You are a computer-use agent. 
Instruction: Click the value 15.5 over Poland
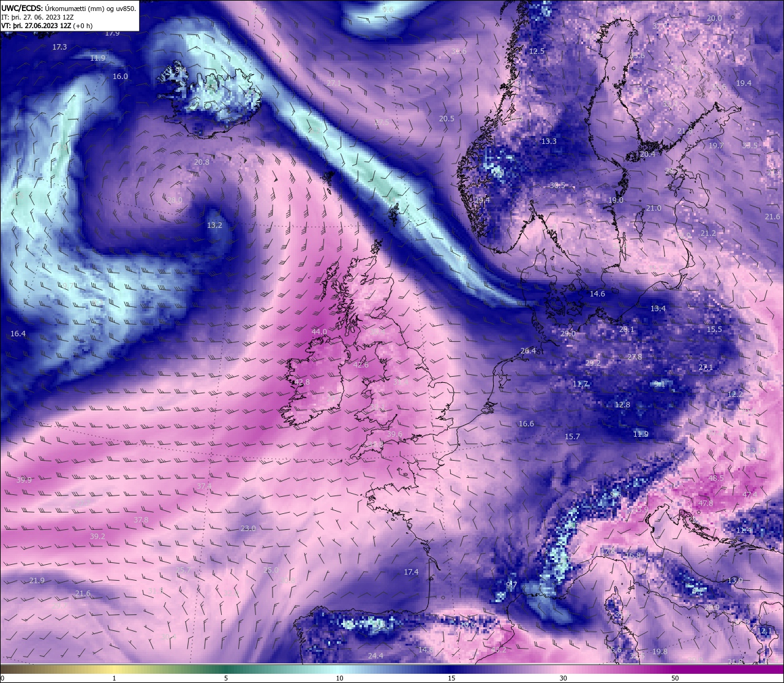714,329
